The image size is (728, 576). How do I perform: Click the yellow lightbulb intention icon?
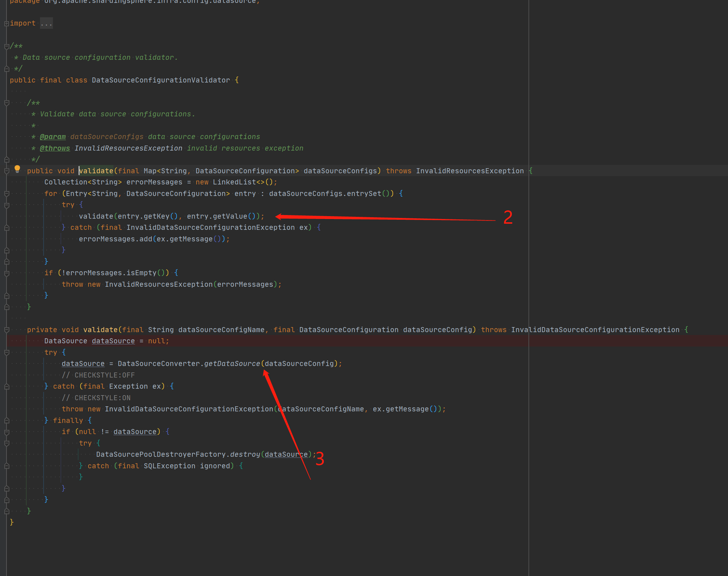[17, 169]
